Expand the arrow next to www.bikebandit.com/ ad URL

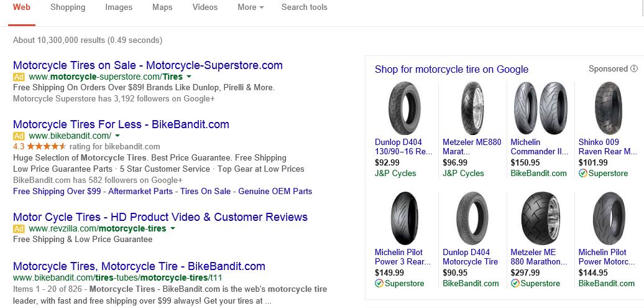coord(117,136)
